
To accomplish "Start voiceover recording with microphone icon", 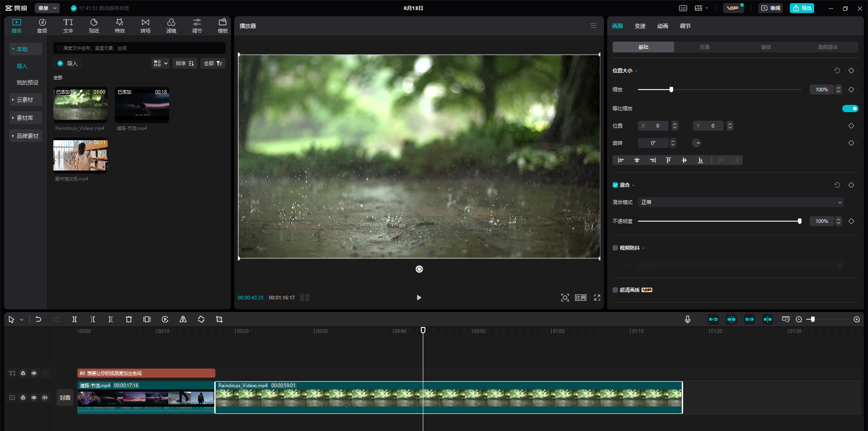I will tap(688, 319).
